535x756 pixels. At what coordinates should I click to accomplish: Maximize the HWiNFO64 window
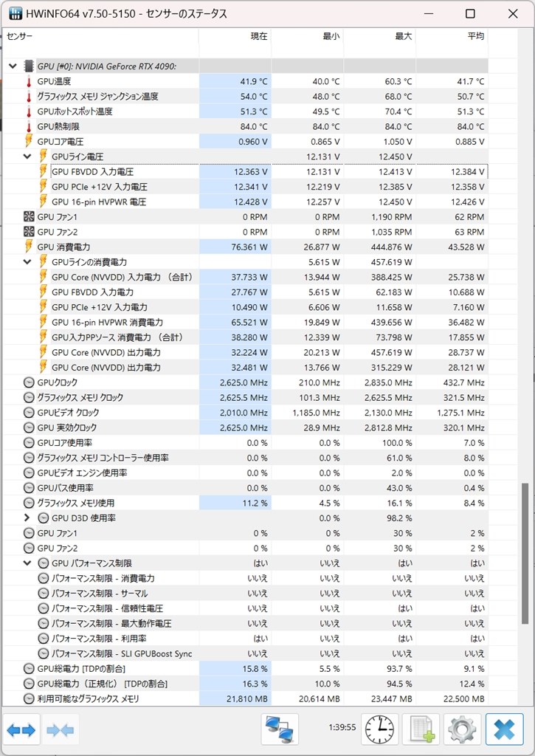click(x=470, y=13)
